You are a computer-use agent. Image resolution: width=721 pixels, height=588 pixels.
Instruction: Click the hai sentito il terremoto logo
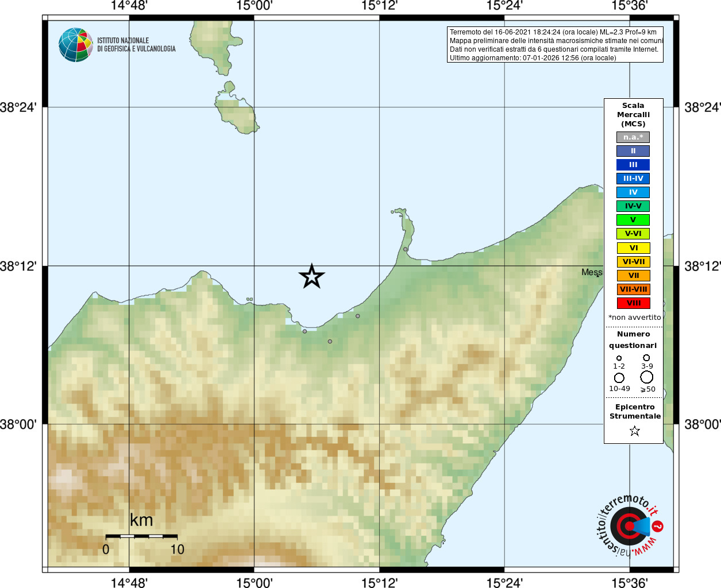(x=629, y=525)
